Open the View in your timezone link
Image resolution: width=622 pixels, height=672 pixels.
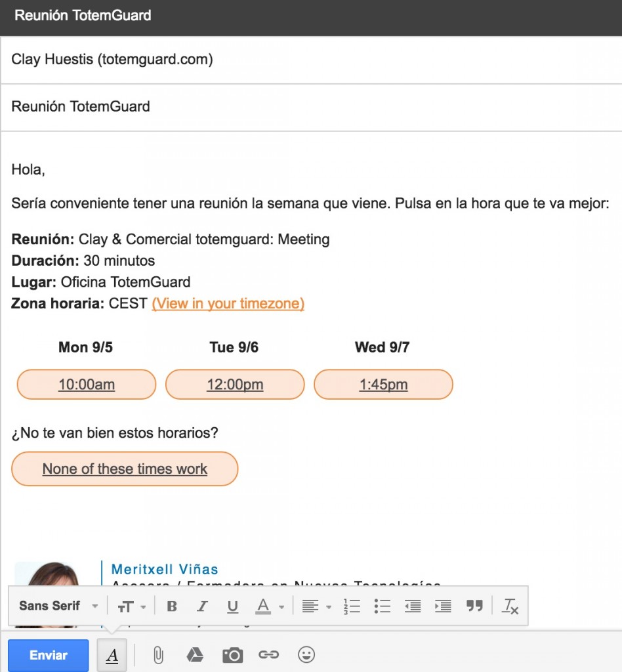pos(228,303)
